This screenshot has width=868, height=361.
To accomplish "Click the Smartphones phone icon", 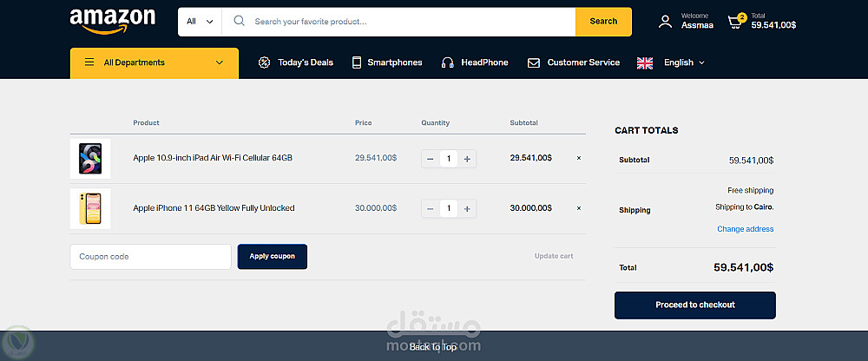I will pos(357,62).
